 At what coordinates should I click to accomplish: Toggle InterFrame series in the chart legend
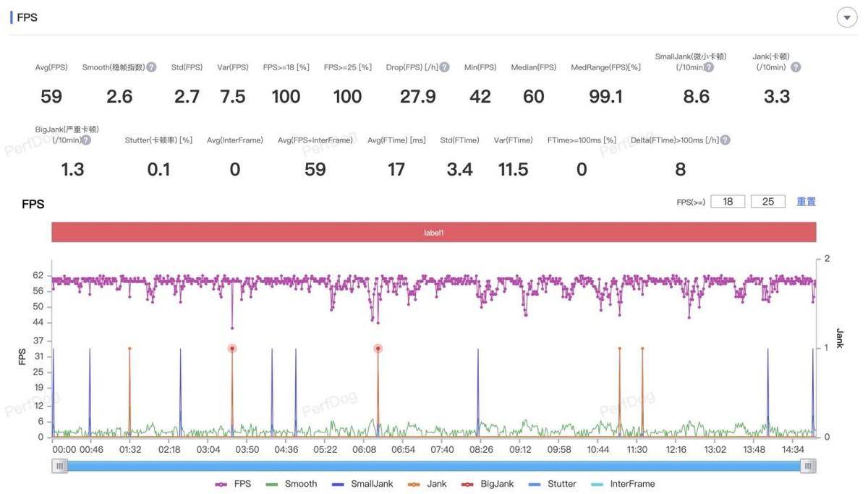point(623,484)
